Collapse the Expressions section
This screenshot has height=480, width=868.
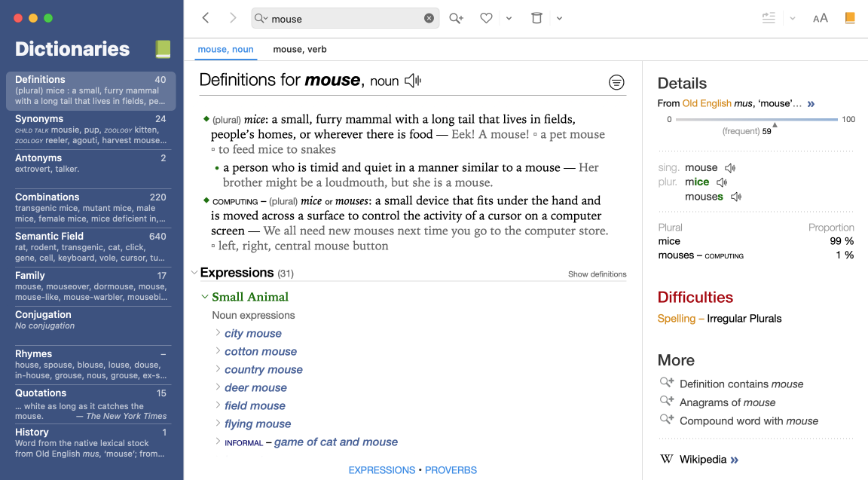[194, 273]
